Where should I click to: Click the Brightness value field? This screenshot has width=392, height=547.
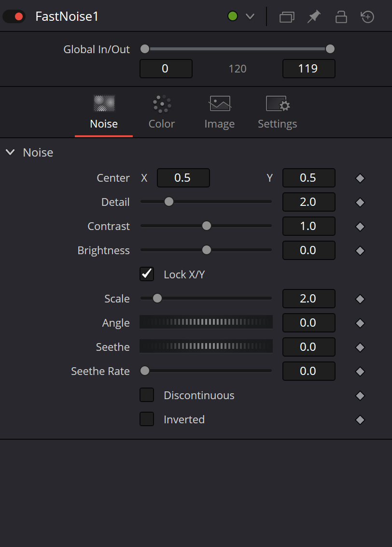(x=308, y=250)
